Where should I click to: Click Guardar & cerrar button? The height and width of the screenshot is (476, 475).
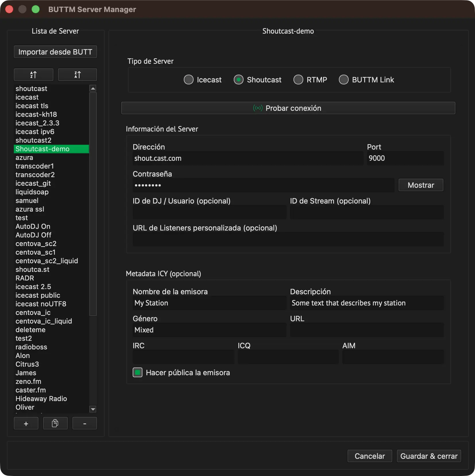click(x=429, y=456)
